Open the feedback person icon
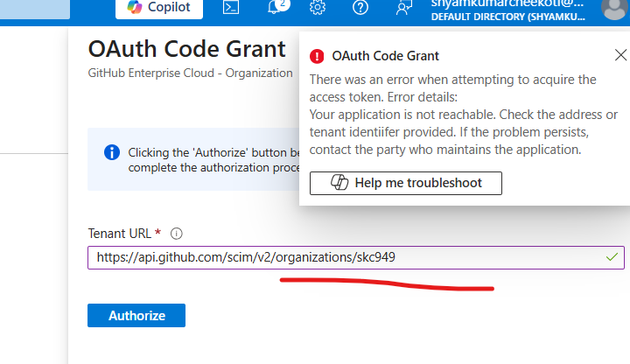The width and height of the screenshot is (630, 364). pyautogui.click(x=403, y=7)
